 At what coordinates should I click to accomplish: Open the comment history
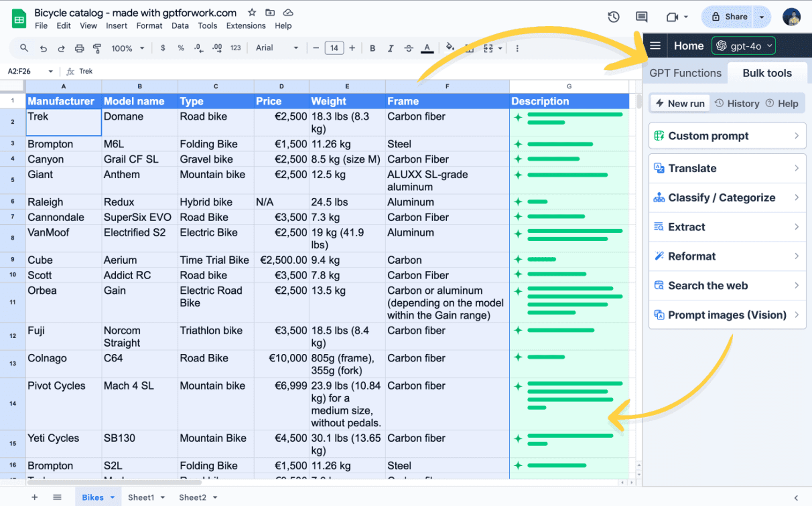tap(641, 17)
